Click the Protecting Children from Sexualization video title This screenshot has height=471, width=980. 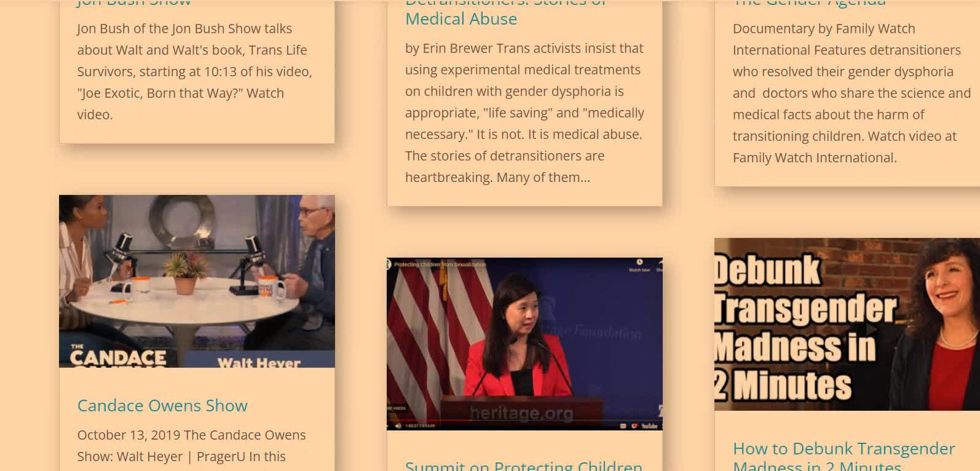(440, 264)
